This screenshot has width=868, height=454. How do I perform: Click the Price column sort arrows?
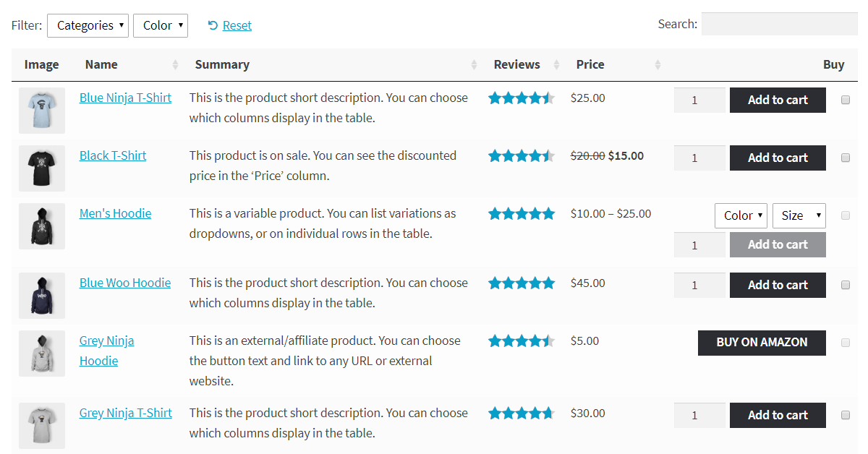tap(658, 65)
